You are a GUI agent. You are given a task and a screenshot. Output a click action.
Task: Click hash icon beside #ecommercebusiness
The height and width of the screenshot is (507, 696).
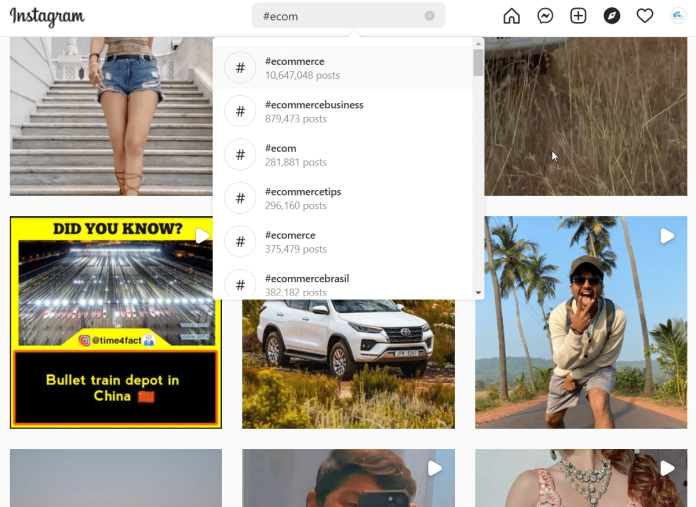pyautogui.click(x=240, y=111)
